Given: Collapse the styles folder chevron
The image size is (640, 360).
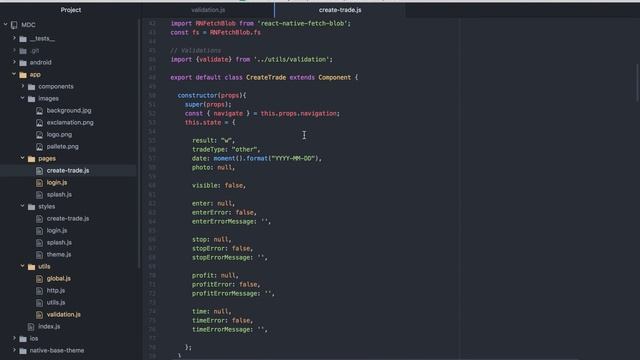Looking at the screenshot, I should [23, 206].
